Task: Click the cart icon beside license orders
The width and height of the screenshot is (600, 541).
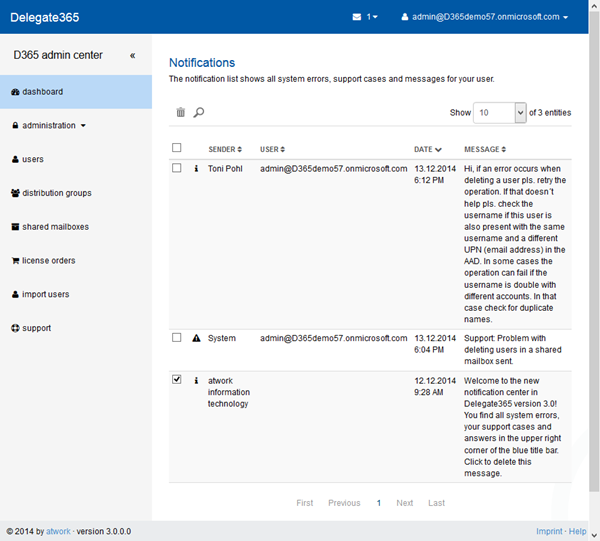Action: coord(15,261)
